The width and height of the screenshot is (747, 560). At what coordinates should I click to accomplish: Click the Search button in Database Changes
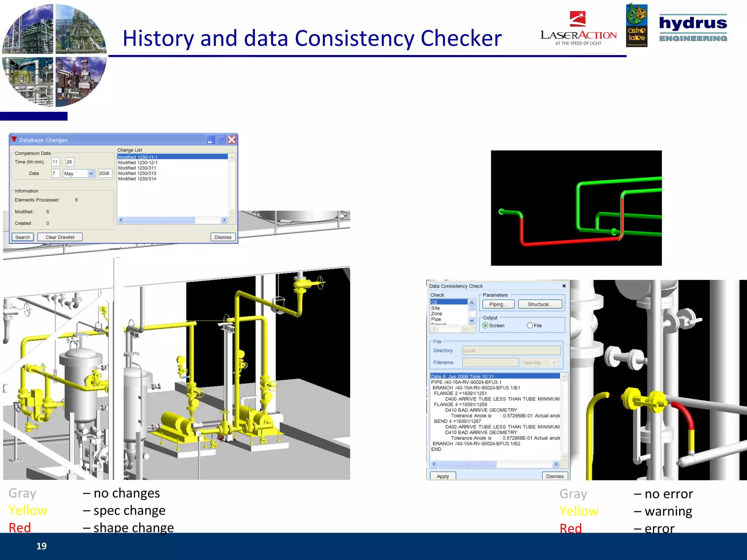pos(23,237)
